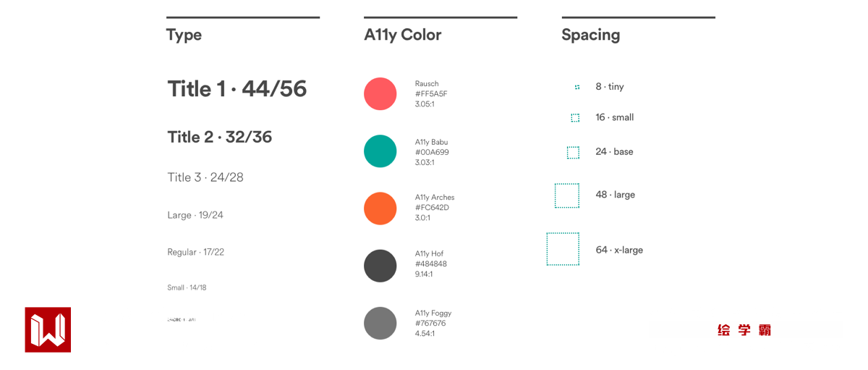868x370 pixels.
Task: Select the 16 small spacing square
Action: click(x=575, y=117)
